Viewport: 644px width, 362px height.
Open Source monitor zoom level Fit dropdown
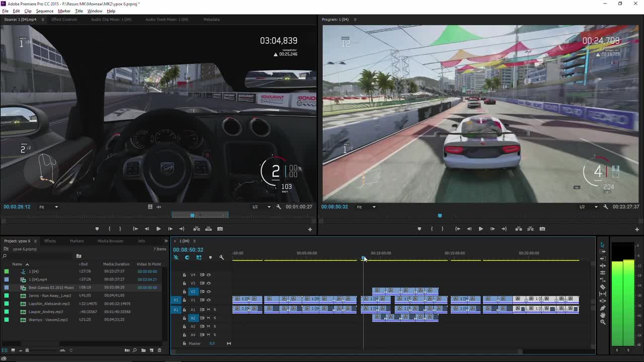[x=49, y=207]
